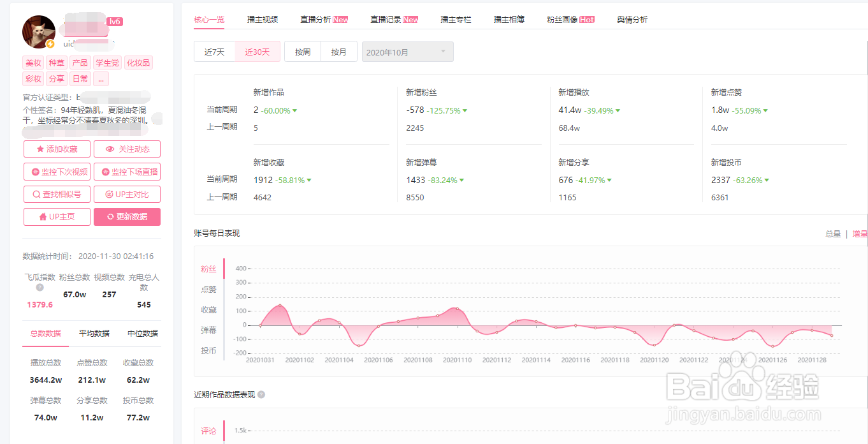Click the magnifier icon on 查找相似号

(x=36, y=195)
